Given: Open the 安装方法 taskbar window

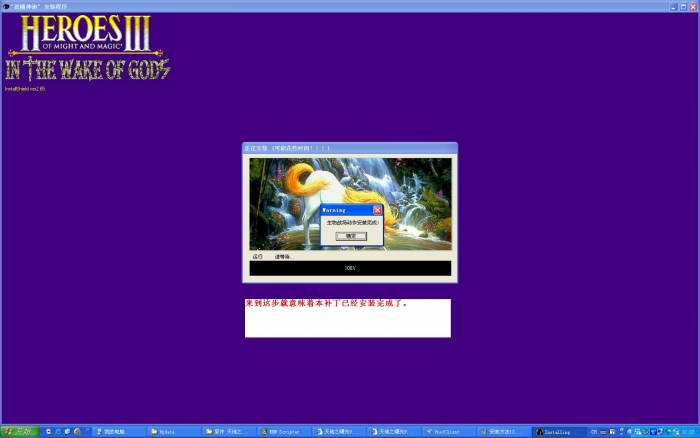Looking at the screenshot, I should [503, 432].
